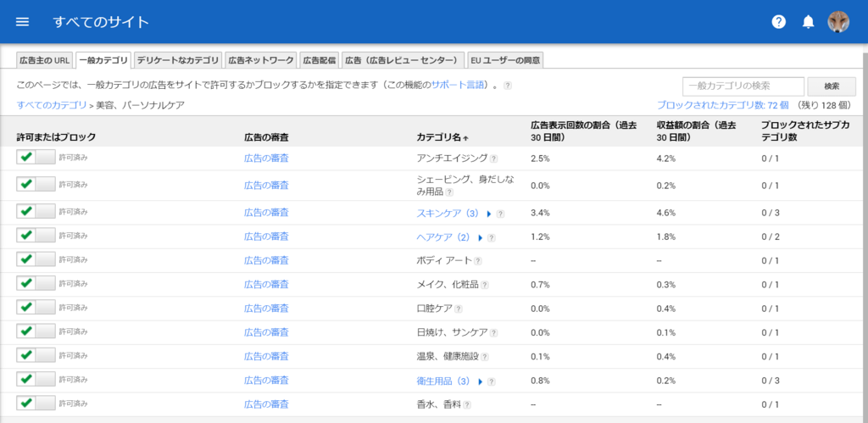Click help icon beside 香水、香料
The height and width of the screenshot is (423, 868).
pyautogui.click(x=467, y=405)
